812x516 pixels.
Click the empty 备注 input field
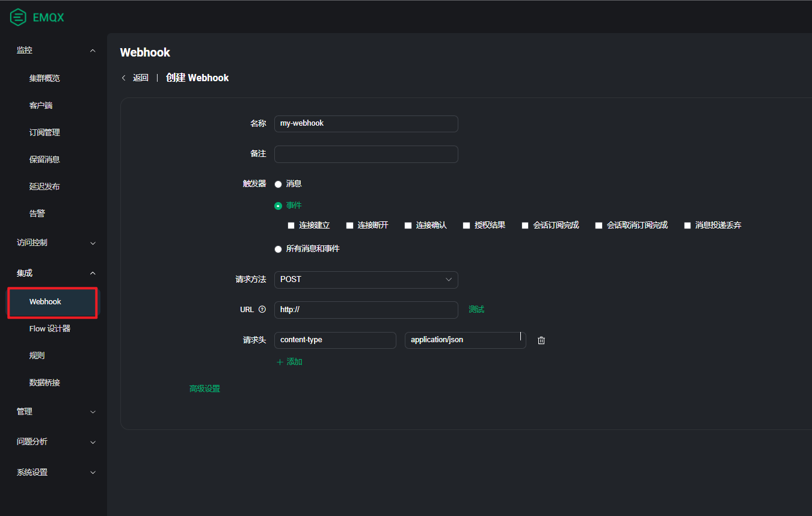(x=366, y=154)
